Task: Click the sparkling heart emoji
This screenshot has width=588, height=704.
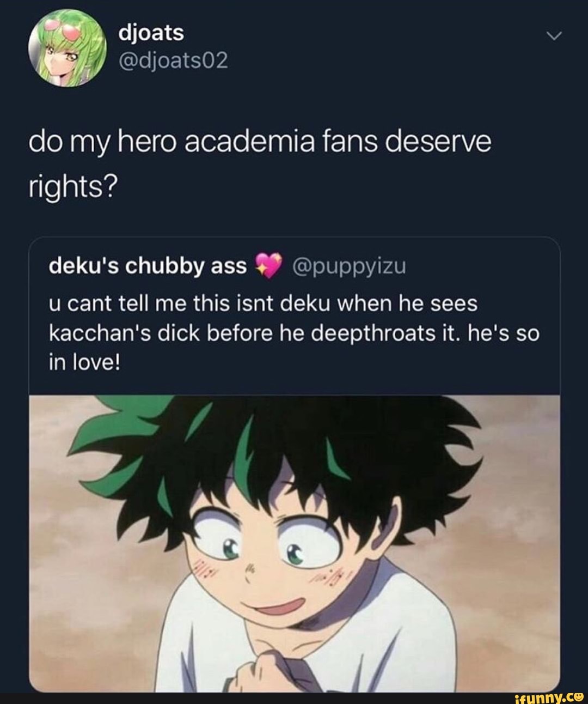Action: 267,267
